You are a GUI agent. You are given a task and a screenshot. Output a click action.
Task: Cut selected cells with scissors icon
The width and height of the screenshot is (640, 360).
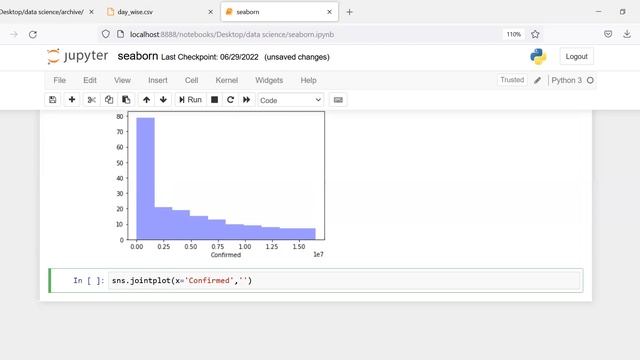click(91, 100)
